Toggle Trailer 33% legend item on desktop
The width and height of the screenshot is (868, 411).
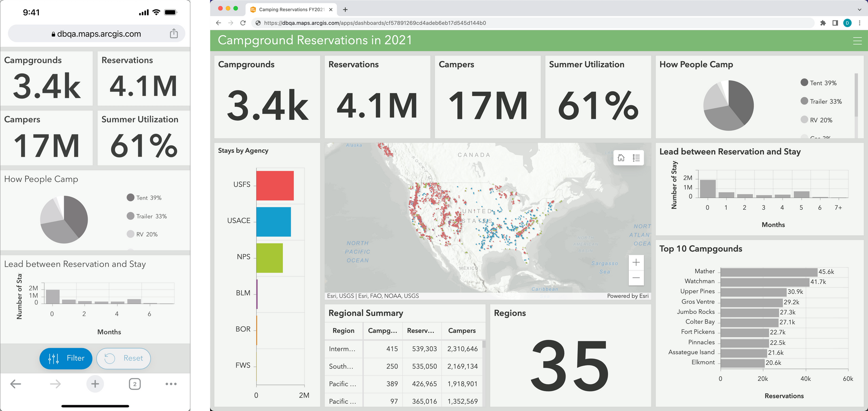(821, 101)
